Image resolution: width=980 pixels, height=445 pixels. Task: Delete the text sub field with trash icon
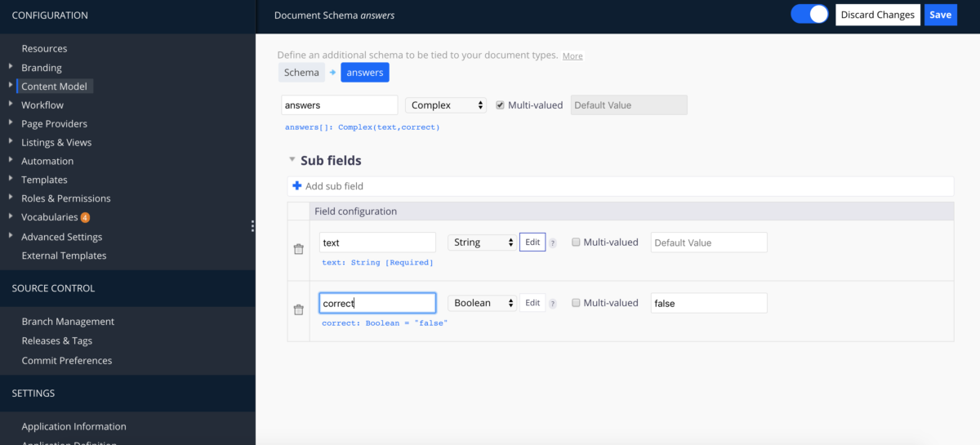tap(299, 249)
